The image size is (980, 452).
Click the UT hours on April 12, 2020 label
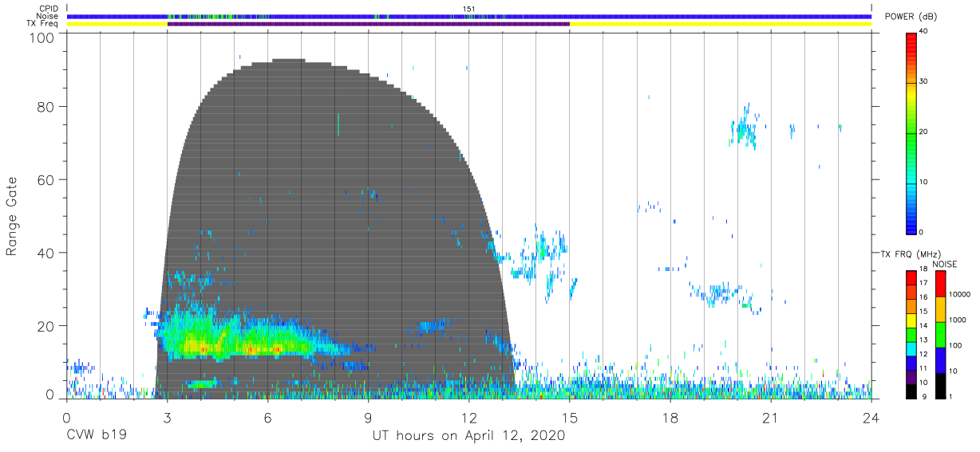point(468,436)
